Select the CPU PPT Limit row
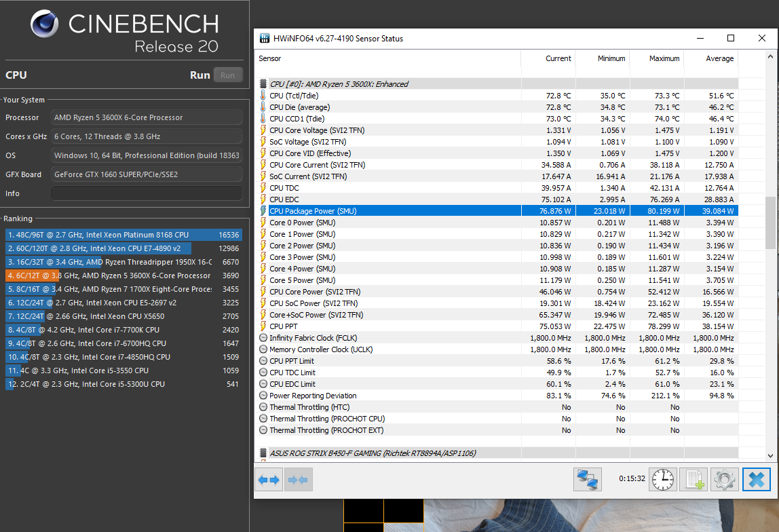779x532 pixels. [x=497, y=361]
